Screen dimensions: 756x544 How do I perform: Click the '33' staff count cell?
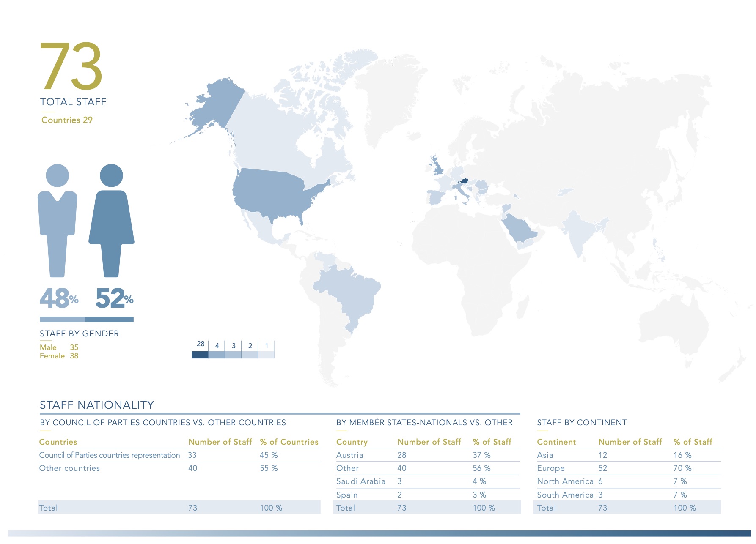(x=192, y=455)
